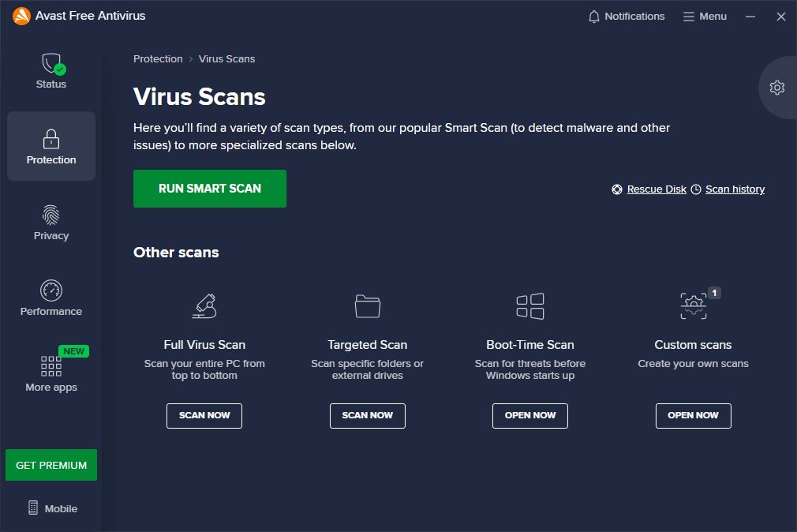This screenshot has width=797, height=532.
Task: Select the Protection lock icon
Action: click(x=51, y=139)
